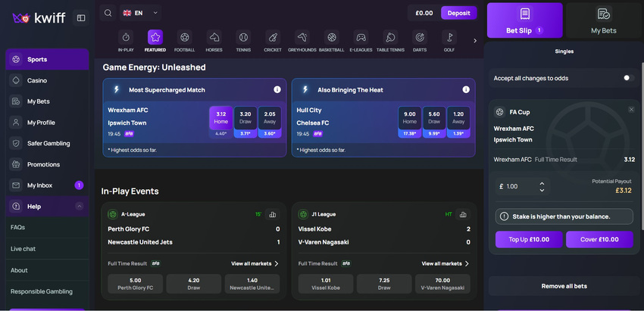Image resolution: width=644 pixels, height=311 pixels.
Task: View all markets for Perth Glory match
Action: (255, 263)
